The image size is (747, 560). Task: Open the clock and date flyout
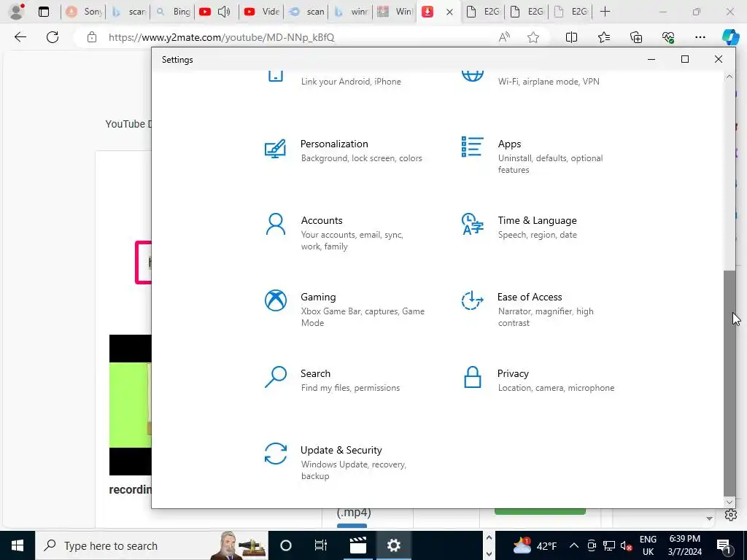684,545
